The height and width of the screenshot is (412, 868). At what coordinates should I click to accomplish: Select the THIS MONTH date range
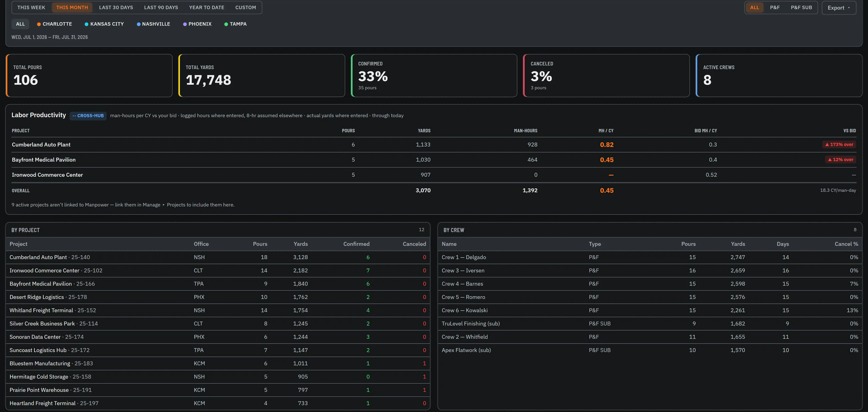(x=72, y=7)
